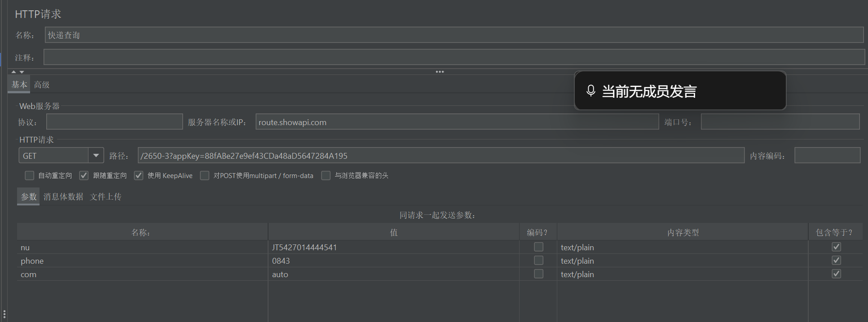
Task: Select the phone parameter name cell
Action: (x=142, y=261)
